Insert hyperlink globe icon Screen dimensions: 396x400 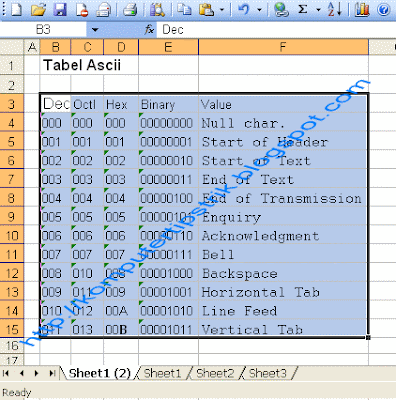click(281, 9)
